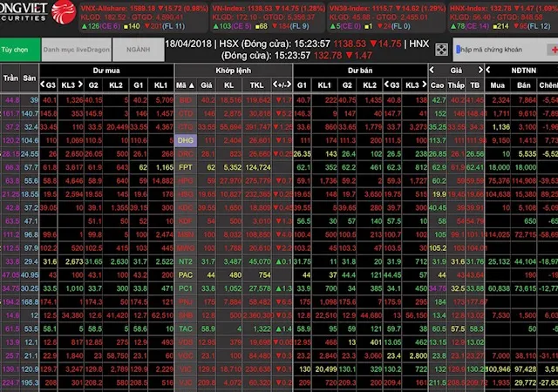Click the Trần column header

click(x=10, y=78)
